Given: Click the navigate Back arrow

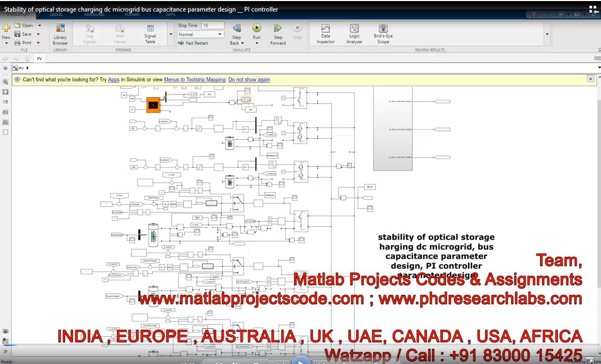Looking at the screenshot, I should tap(5, 59).
